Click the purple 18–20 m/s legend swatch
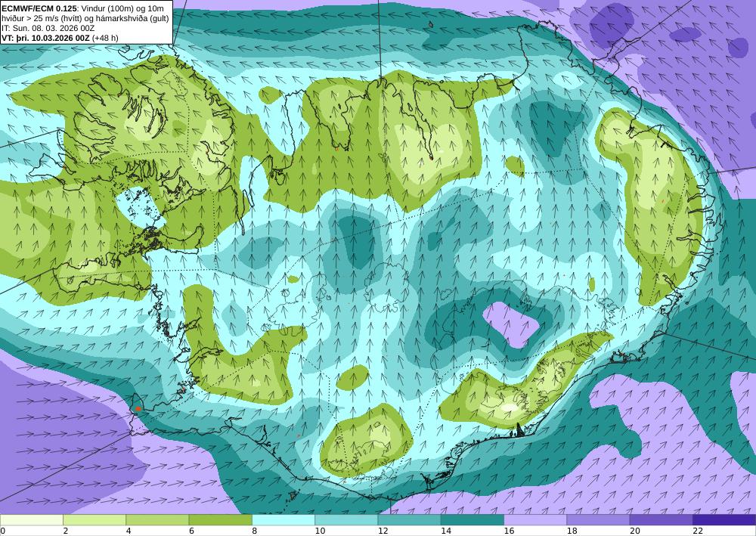 pyautogui.click(x=598, y=520)
